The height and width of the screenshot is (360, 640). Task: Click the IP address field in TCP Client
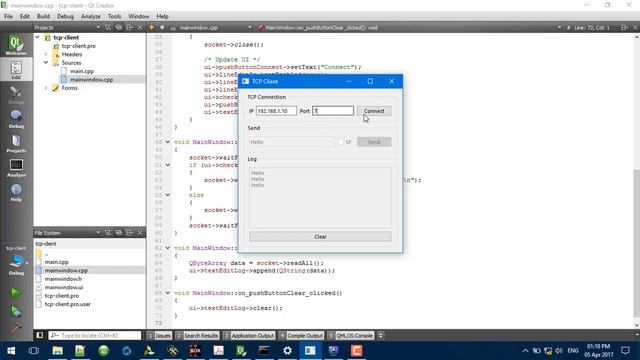click(276, 111)
